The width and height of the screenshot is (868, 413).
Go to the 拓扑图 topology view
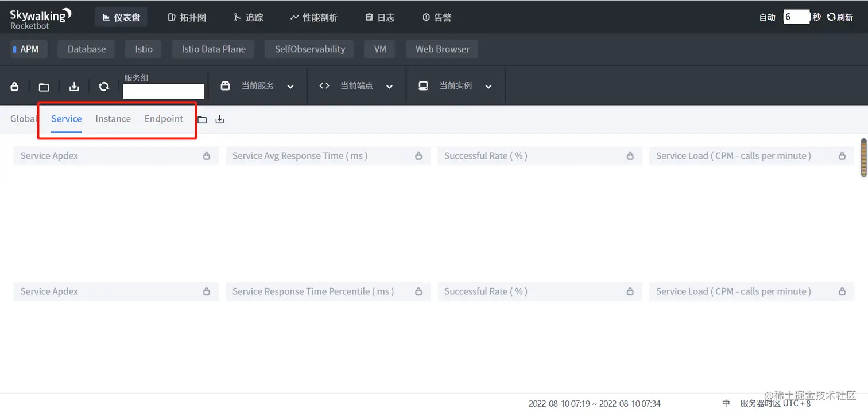click(x=187, y=17)
